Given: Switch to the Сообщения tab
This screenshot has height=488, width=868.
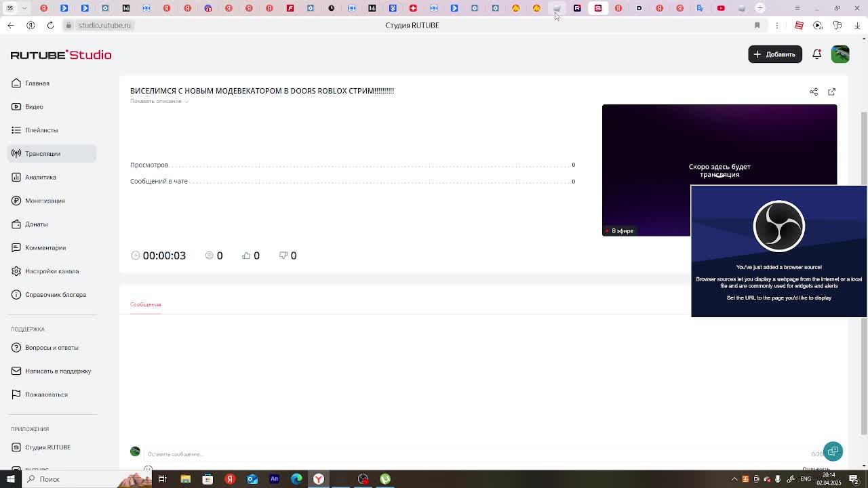Looking at the screenshot, I should (x=146, y=304).
